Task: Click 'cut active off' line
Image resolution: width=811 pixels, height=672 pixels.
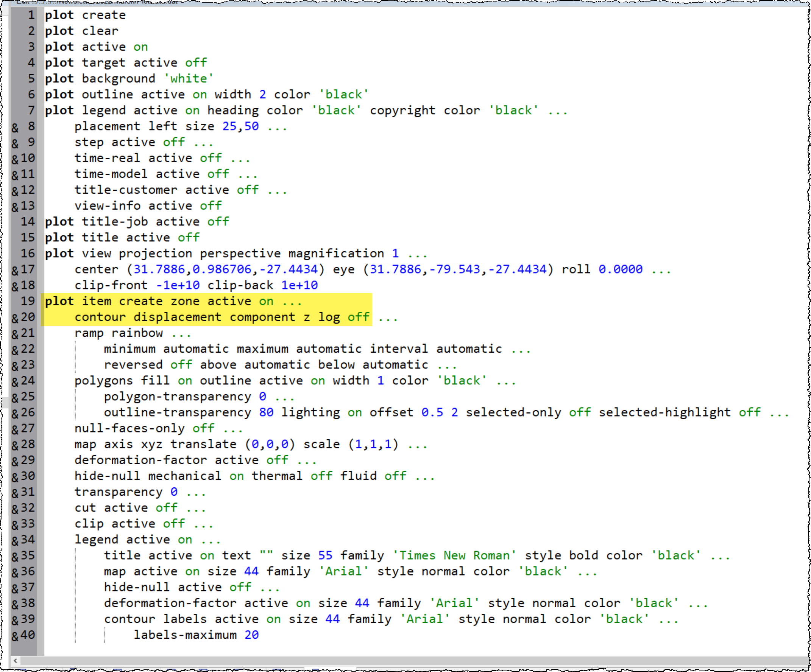Action: pos(140,507)
